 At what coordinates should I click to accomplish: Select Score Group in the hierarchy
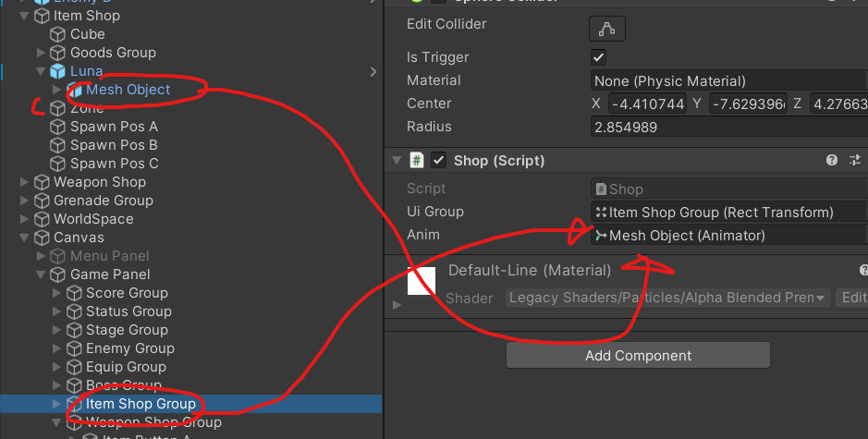tap(127, 293)
